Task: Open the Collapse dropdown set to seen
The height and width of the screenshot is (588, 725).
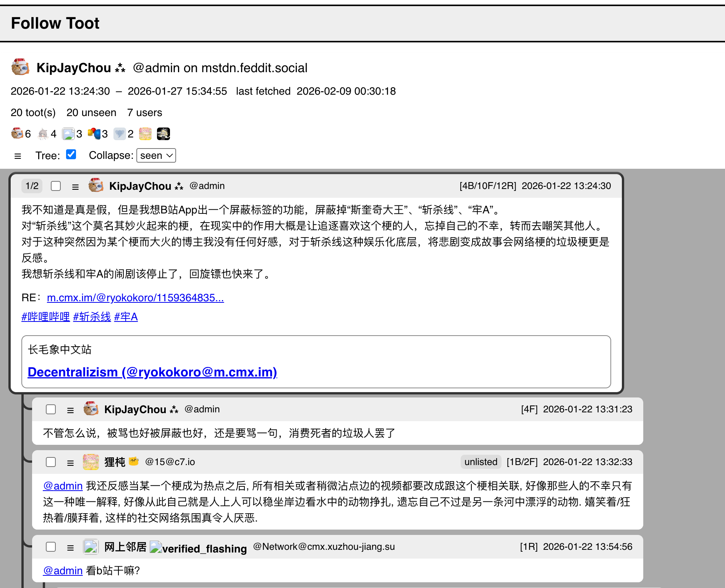Action: (156, 155)
